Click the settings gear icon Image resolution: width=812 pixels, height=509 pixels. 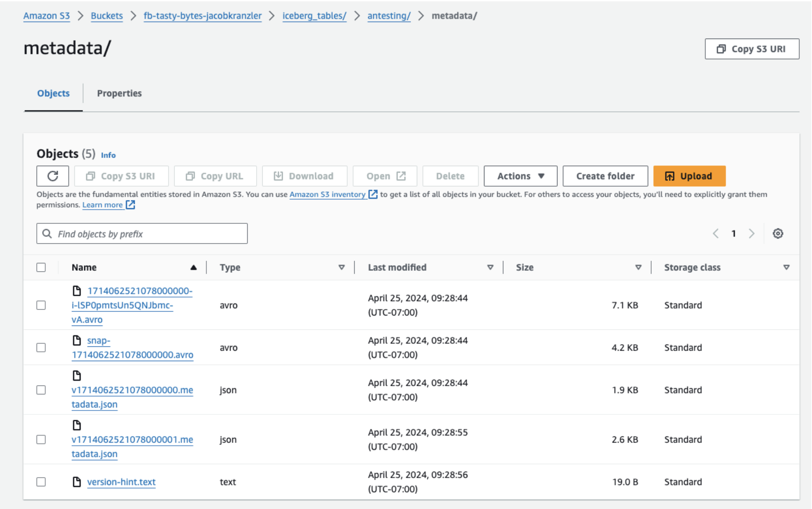778,233
